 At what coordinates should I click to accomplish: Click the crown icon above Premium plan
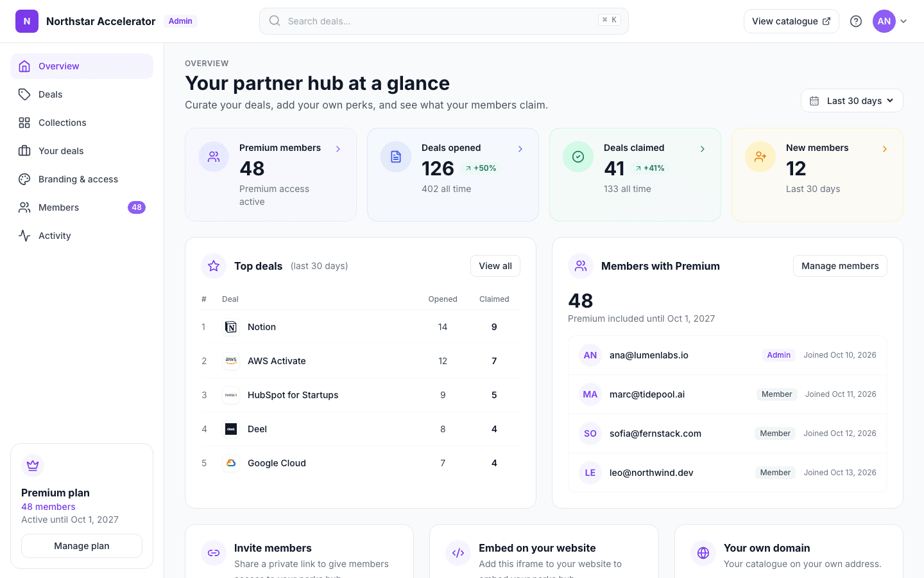tap(33, 466)
